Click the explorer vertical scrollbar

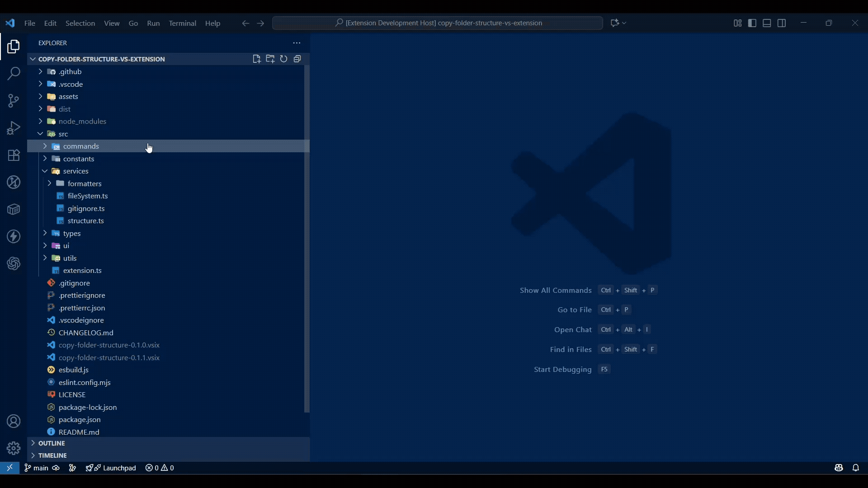307,239
